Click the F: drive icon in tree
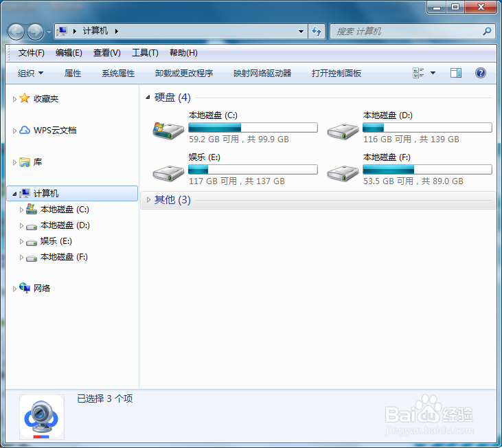This screenshot has height=448, width=502. point(32,258)
